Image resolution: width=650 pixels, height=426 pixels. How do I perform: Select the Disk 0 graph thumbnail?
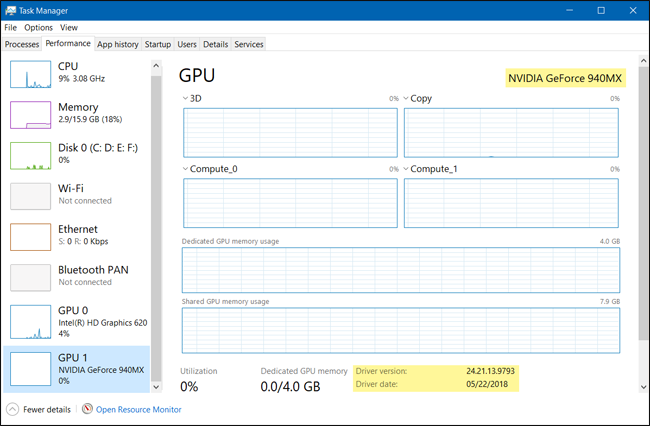tap(31, 156)
